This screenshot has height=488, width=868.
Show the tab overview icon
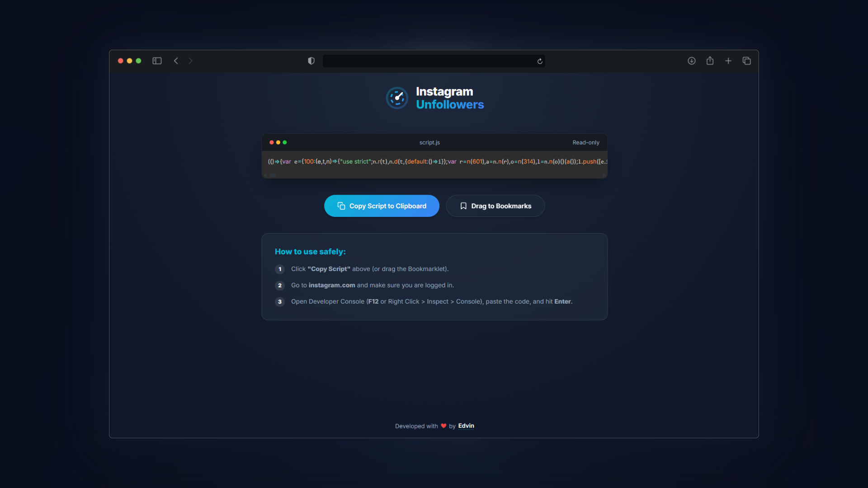(746, 61)
